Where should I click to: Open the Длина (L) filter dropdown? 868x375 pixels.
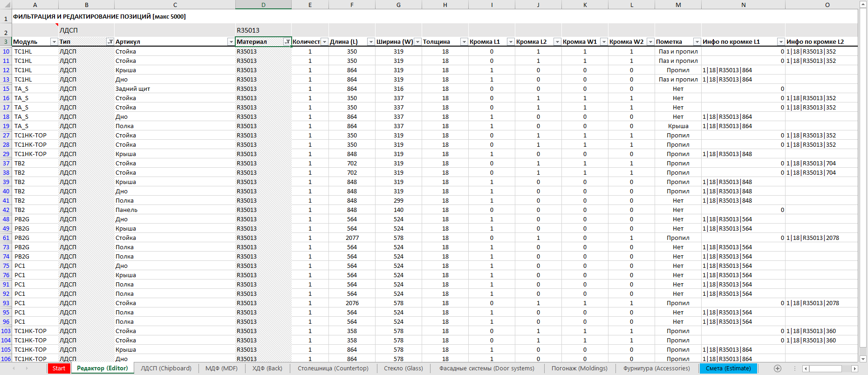pos(371,42)
